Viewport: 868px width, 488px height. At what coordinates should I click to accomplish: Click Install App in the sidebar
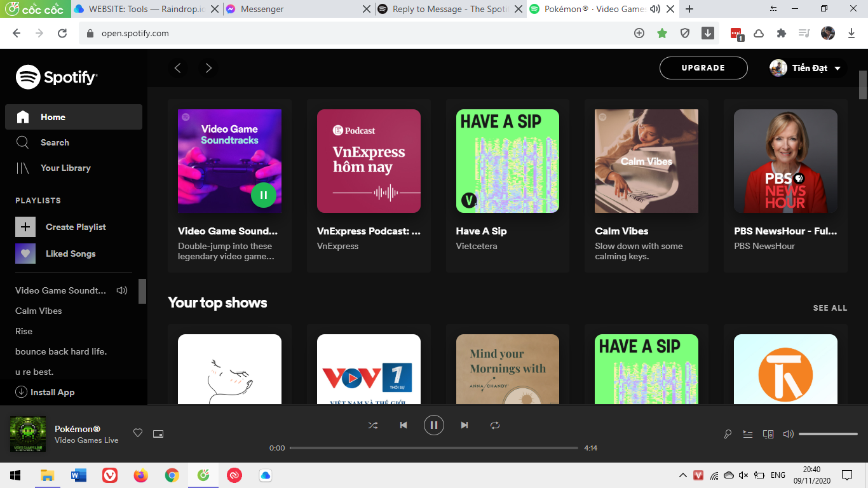[45, 392]
